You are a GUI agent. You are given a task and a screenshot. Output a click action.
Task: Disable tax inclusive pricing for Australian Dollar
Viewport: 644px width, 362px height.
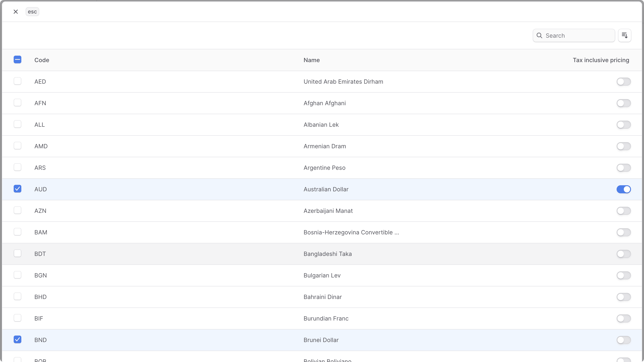(624, 189)
